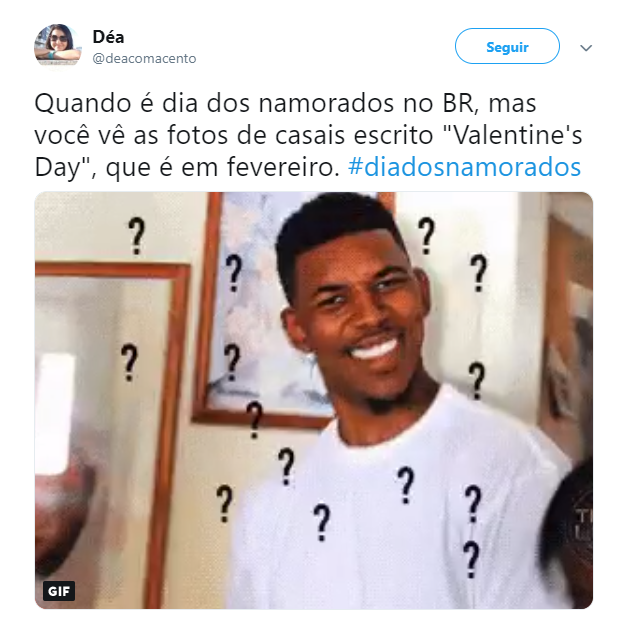630x621 pixels.
Task: Open the #diadosnamorados hashtag link
Action: 464,167
